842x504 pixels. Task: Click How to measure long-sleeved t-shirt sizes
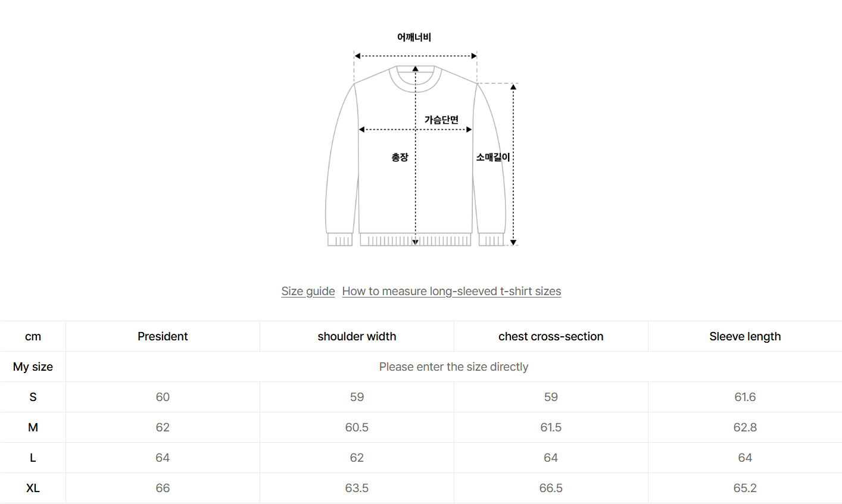[x=451, y=291]
